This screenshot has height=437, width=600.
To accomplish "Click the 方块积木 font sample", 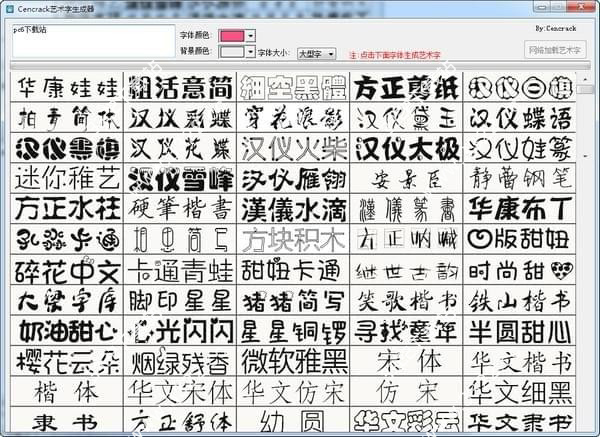I will tap(293, 240).
